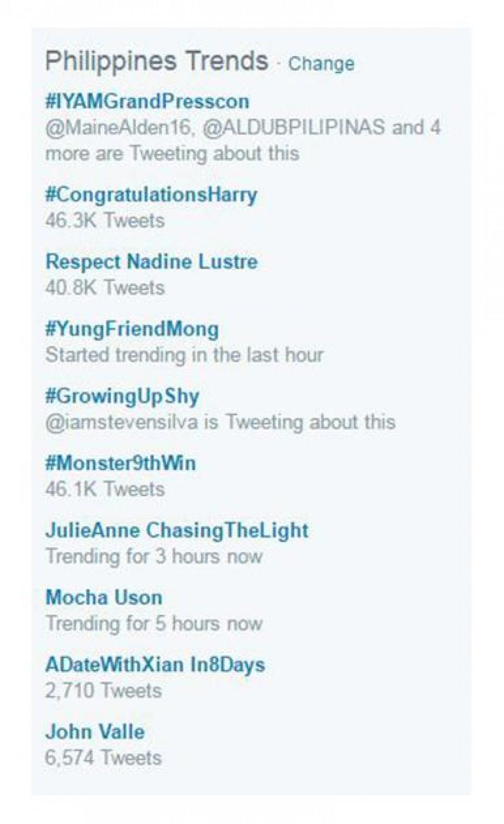Open the #CongratulationsHarry hashtag
The height and width of the screenshot is (824, 504).
point(151,195)
